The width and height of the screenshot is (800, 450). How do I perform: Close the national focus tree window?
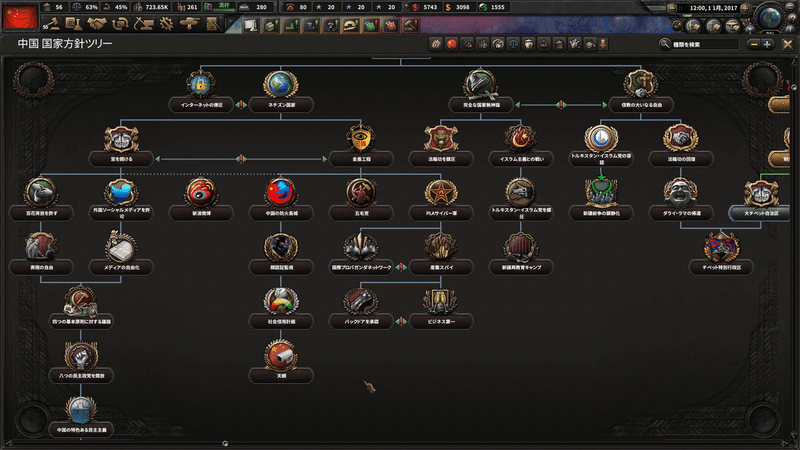[787, 44]
